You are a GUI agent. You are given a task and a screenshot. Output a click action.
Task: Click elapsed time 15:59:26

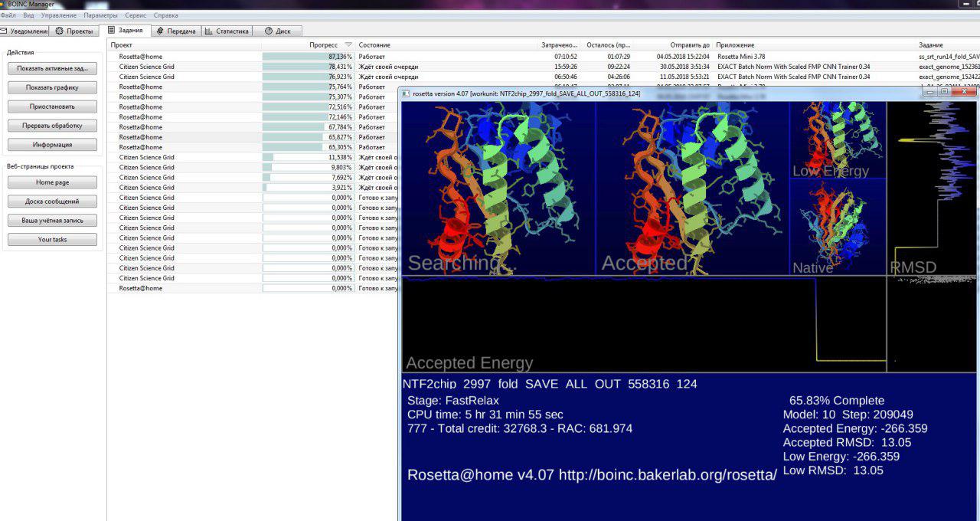point(565,67)
